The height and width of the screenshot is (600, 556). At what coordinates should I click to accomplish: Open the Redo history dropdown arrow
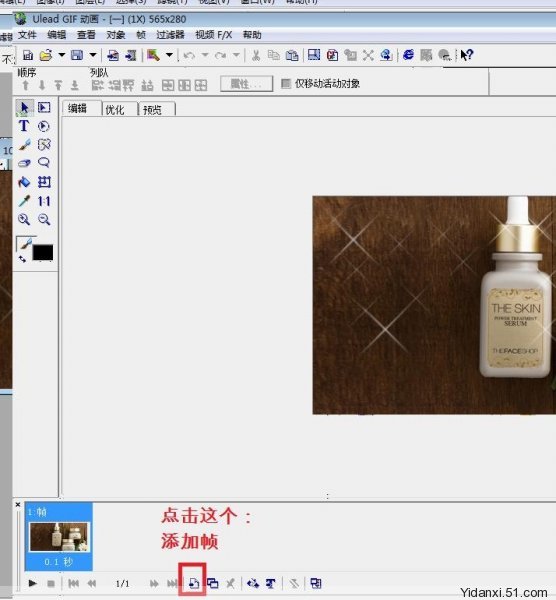tap(236, 55)
